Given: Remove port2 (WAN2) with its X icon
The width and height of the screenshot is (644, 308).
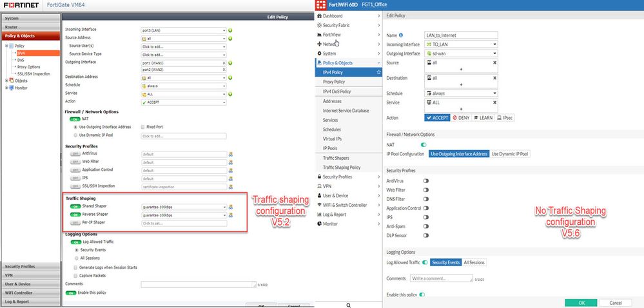Looking at the screenshot, I should coord(224,70).
